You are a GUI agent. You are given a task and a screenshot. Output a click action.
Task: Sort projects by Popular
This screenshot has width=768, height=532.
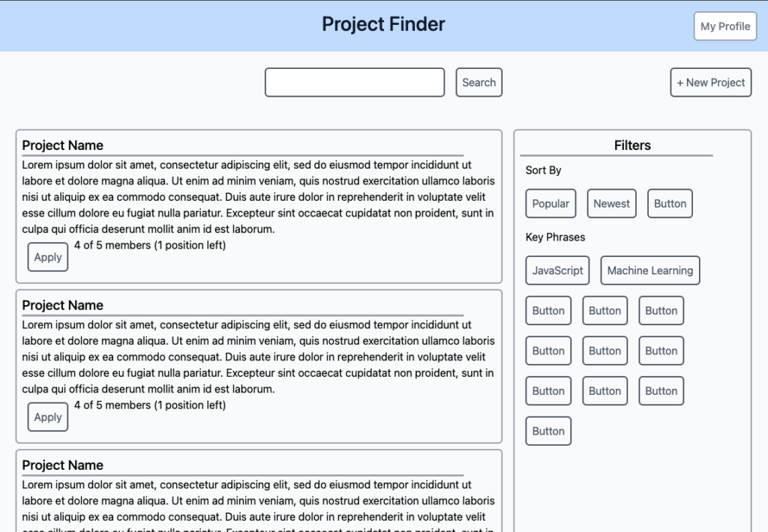[550, 204]
